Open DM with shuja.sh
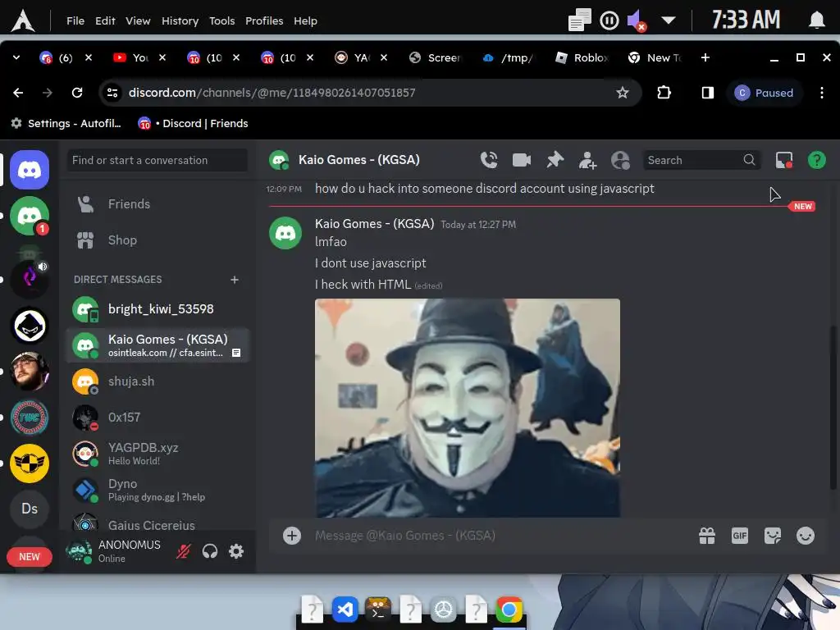 point(157,381)
